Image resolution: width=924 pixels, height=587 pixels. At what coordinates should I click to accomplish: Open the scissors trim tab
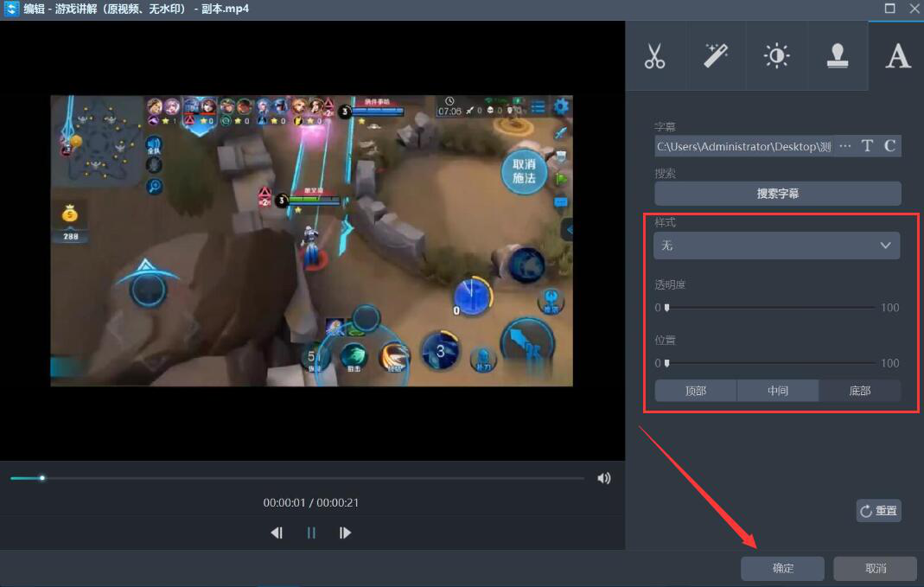[655, 56]
